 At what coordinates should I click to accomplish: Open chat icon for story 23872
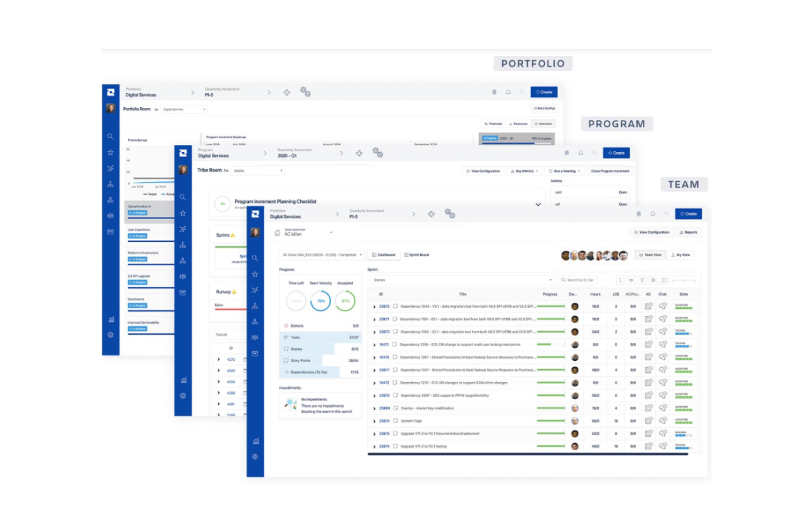coord(663,307)
